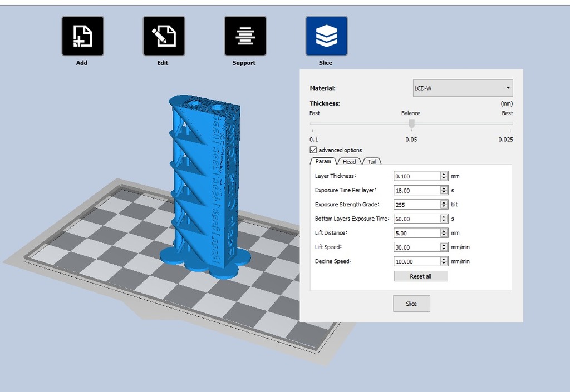Increase Bottom Layers Exposure Time with up arrow
Screen dimensions: 570x392
coord(444,216)
